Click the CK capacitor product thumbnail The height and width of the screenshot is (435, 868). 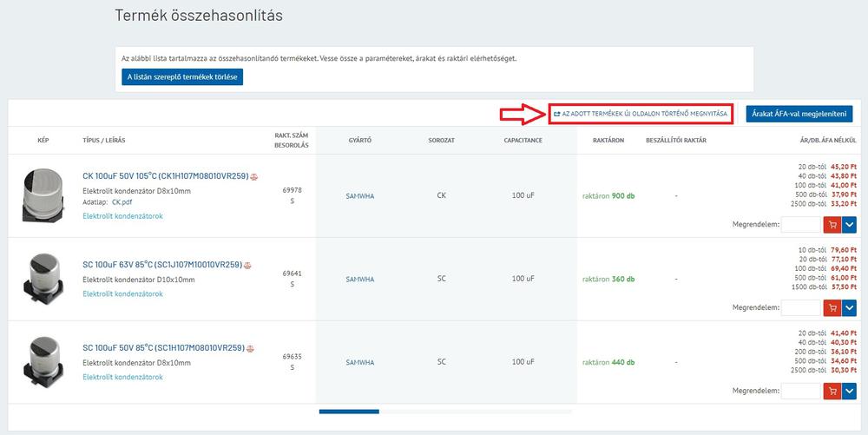[x=42, y=193]
